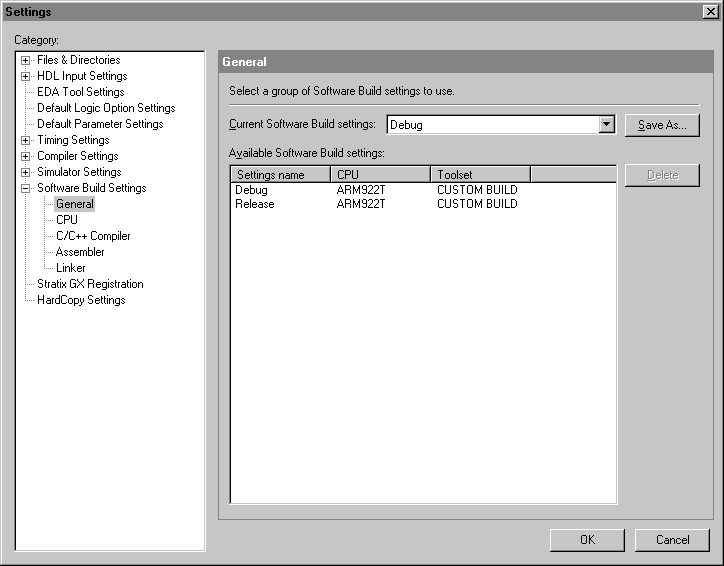Screen dimensions: 724x566
Task: Go to Linker settings
Action: pos(71,268)
